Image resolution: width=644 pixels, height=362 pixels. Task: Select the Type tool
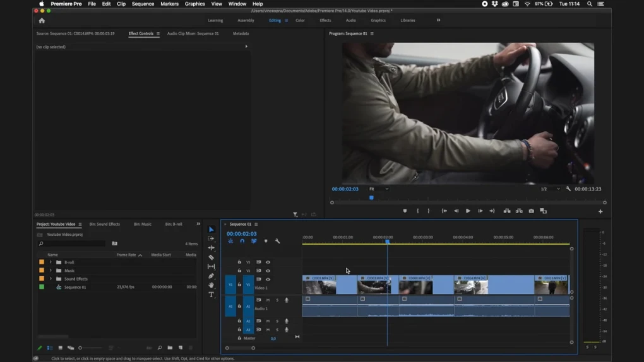(x=211, y=295)
